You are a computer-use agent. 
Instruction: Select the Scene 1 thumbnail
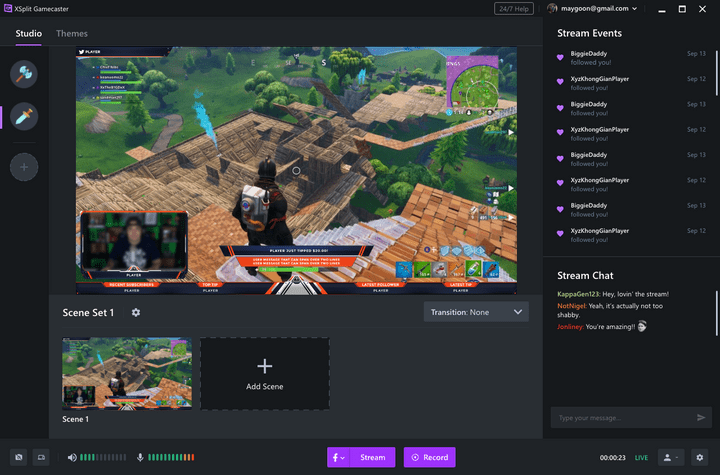point(127,373)
